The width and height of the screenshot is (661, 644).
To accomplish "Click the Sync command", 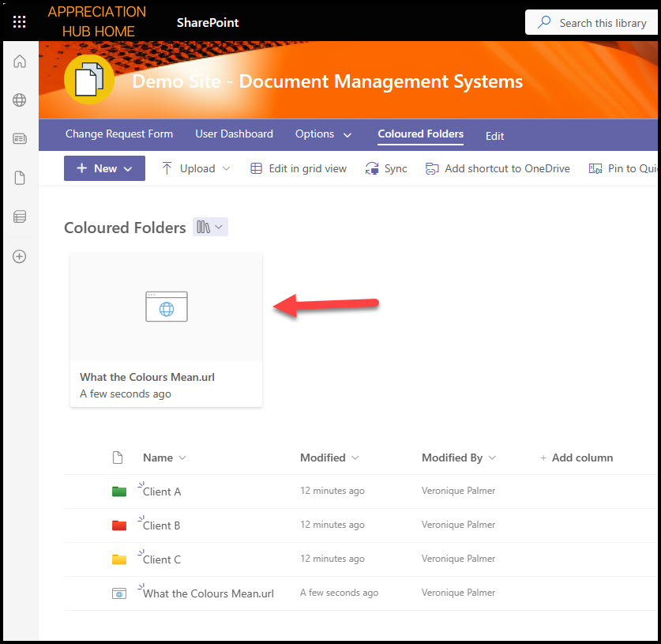I will pos(386,168).
